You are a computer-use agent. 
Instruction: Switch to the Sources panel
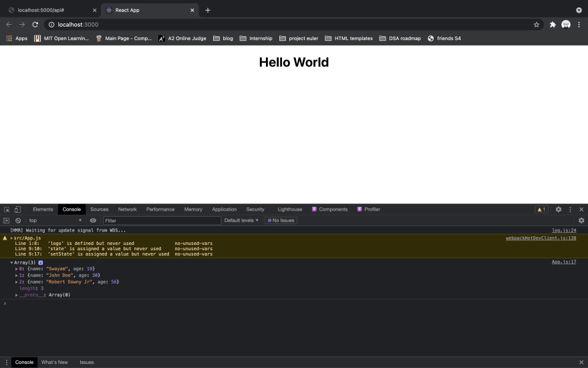(100, 209)
